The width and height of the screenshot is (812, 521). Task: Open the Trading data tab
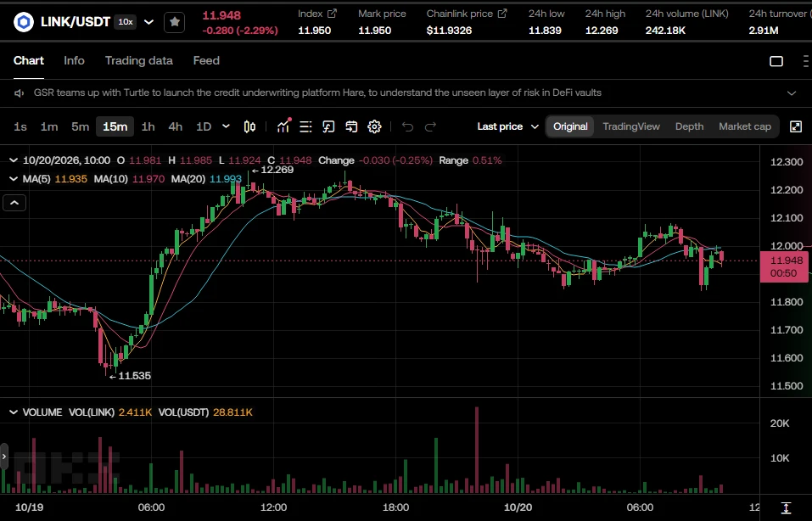coord(139,60)
